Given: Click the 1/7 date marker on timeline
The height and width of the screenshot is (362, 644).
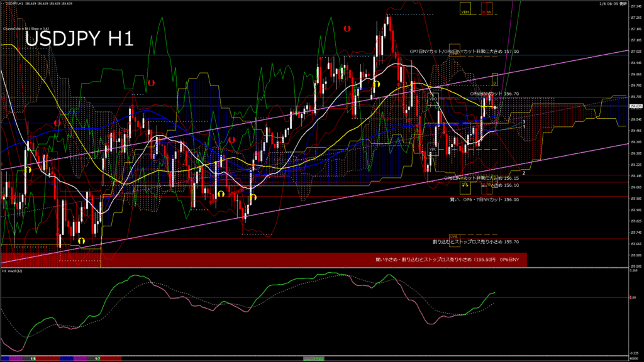Looking at the screenshot, I should [97, 358].
